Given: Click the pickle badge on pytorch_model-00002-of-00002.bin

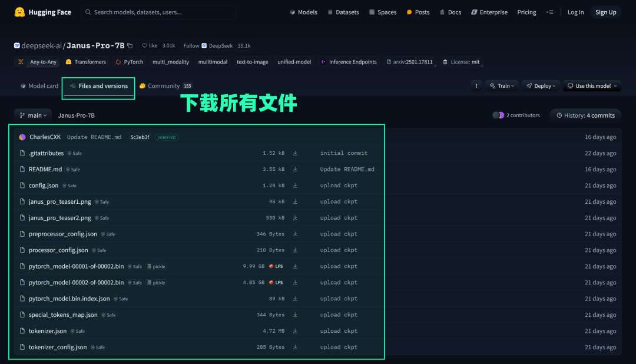Looking at the screenshot, I should (156, 283).
